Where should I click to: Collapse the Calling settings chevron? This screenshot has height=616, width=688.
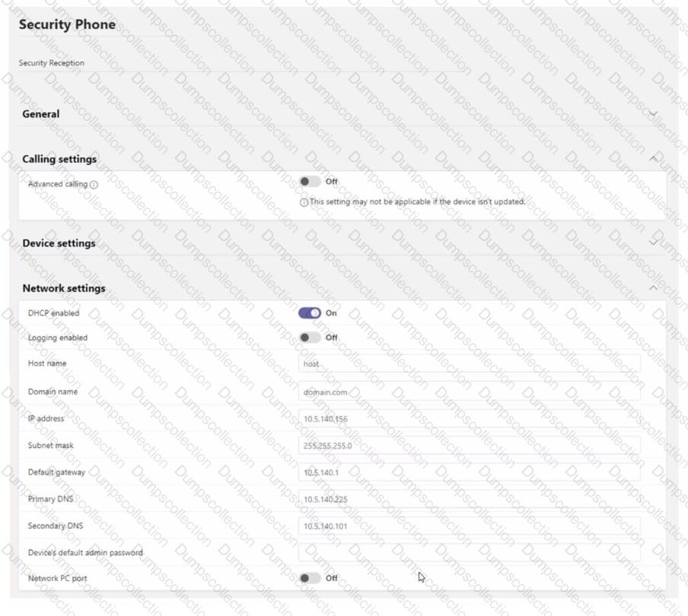(652, 159)
